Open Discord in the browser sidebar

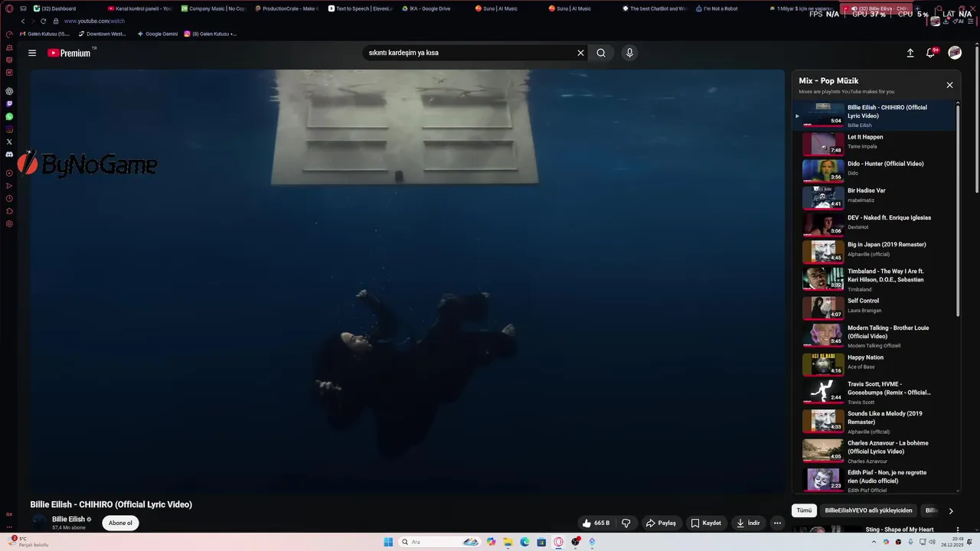[9, 155]
